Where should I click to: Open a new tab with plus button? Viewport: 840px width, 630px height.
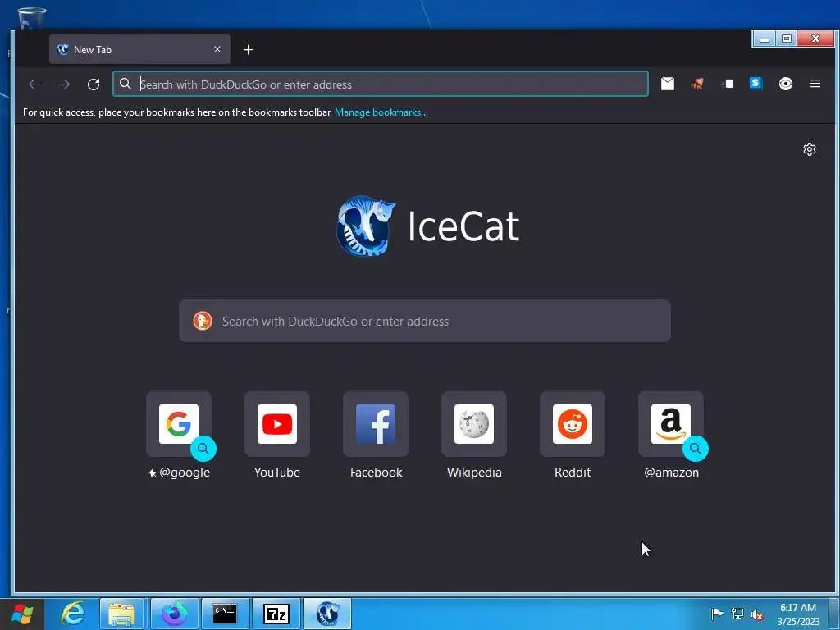point(248,50)
